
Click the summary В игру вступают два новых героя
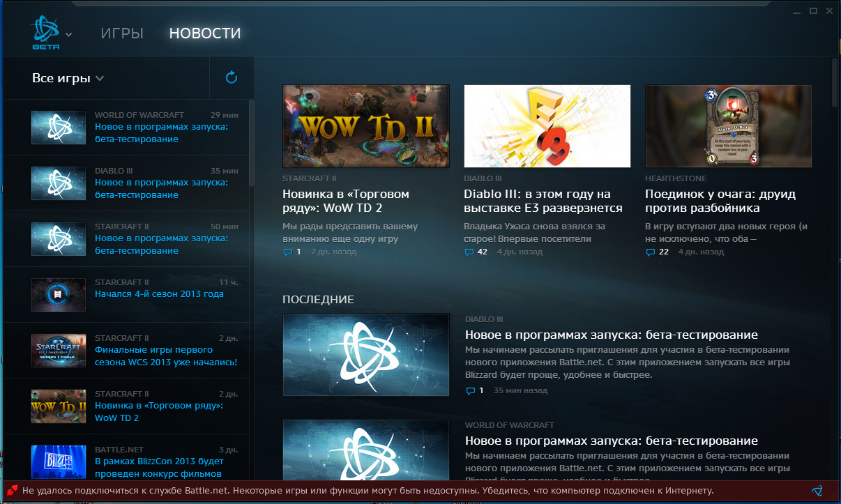[725, 233]
